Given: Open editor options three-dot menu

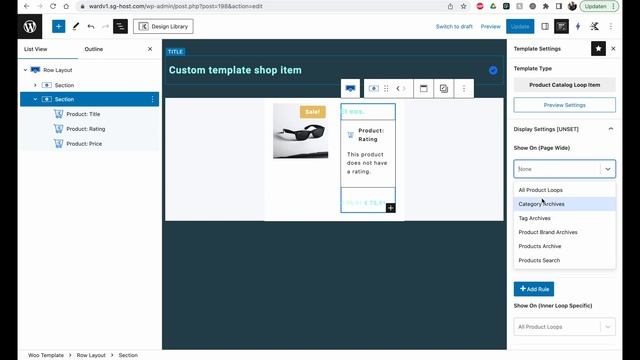Looking at the screenshot, I should 611,27.
